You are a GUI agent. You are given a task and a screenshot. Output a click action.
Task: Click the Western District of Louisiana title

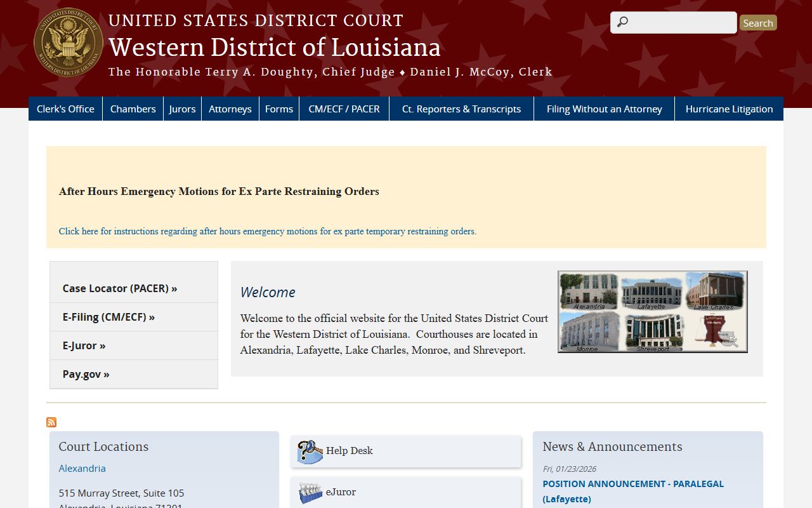tap(274, 48)
